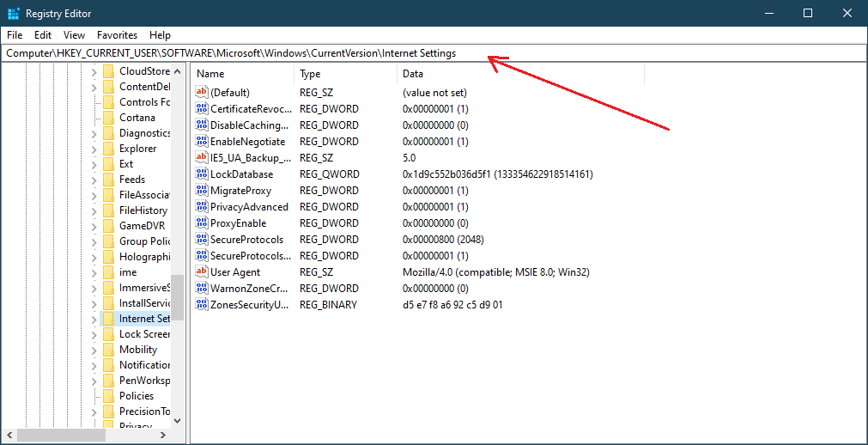This screenshot has width=868, height=445.
Task: Click the WarnonZoneCr... DWORD icon
Action: (x=202, y=288)
